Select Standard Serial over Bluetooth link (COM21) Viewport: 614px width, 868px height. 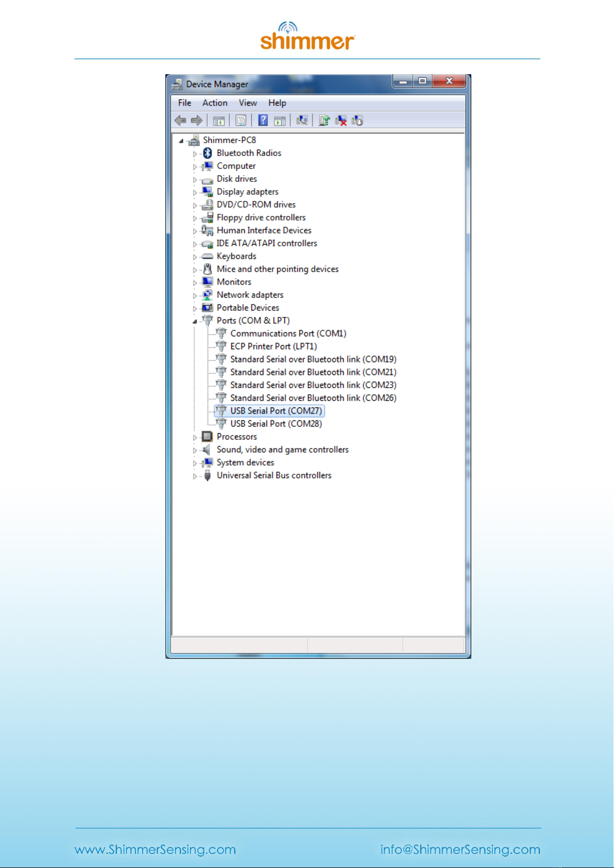point(313,372)
